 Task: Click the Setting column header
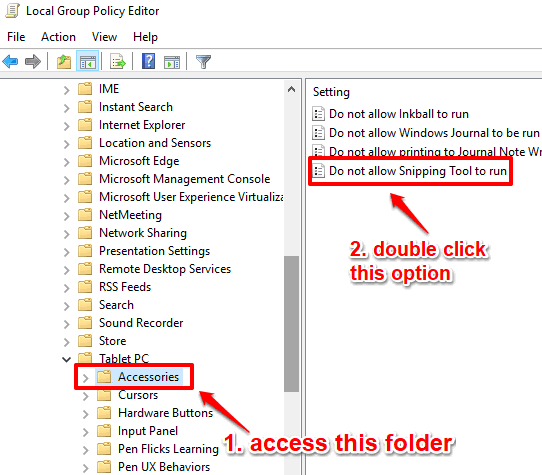(x=331, y=92)
